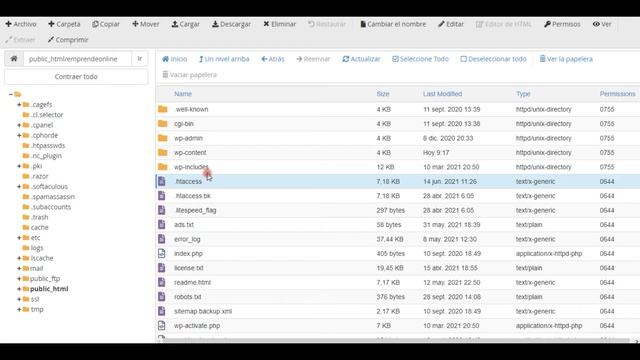This screenshot has height=360, width=640.
Task: Select public_html in folder tree
Action: (49, 289)
